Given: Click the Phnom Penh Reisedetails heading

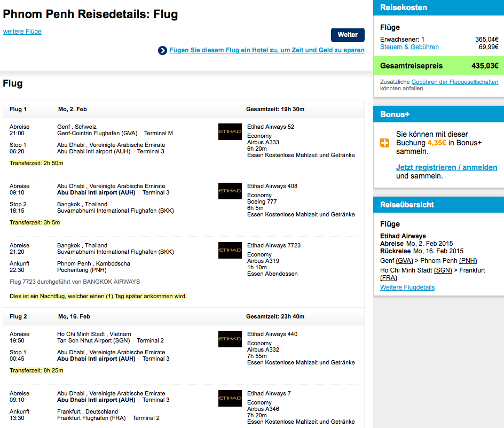Looking at the screenshot, I should pyautogui.click(x=90, y=14).
